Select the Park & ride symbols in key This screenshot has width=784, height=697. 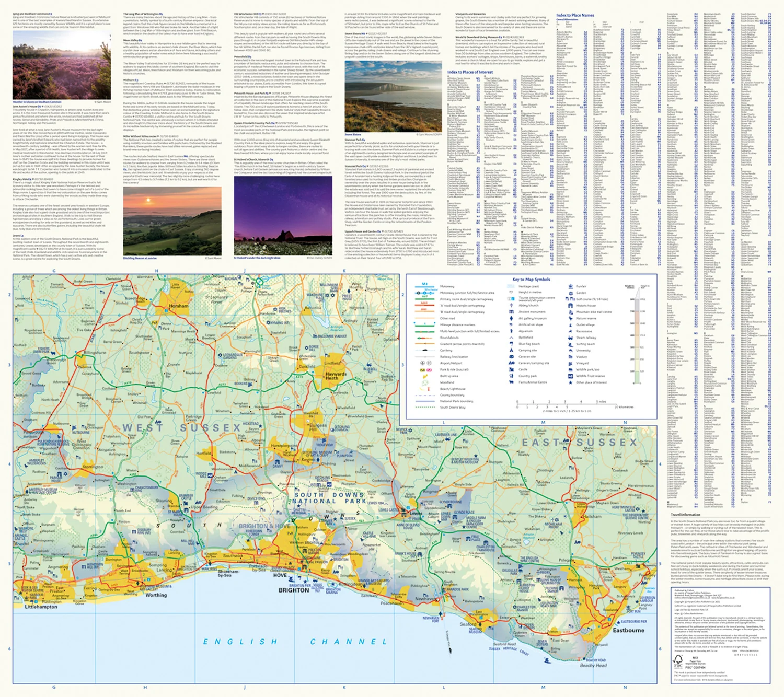click(426, 369)
